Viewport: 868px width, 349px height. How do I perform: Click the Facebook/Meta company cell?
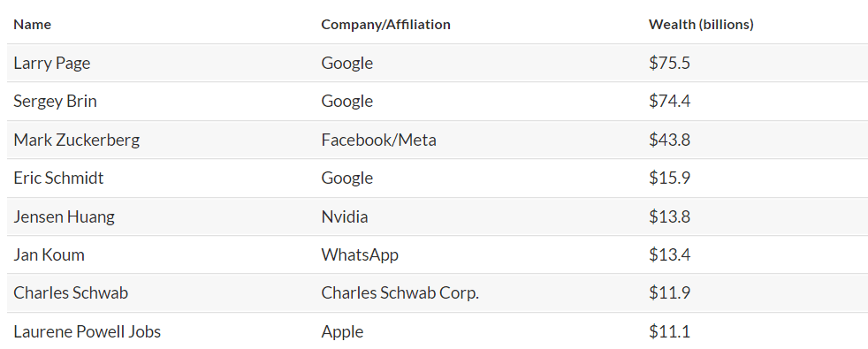click(378, 140)
